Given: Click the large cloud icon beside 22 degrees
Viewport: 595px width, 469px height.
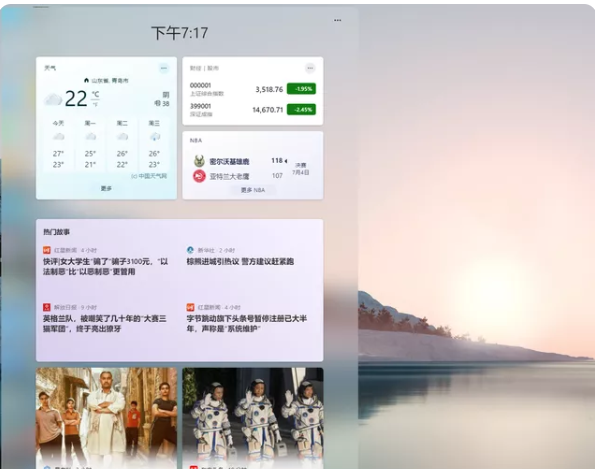Looking at the screenshot, I should pyautogui.click(x=53, y=99).
